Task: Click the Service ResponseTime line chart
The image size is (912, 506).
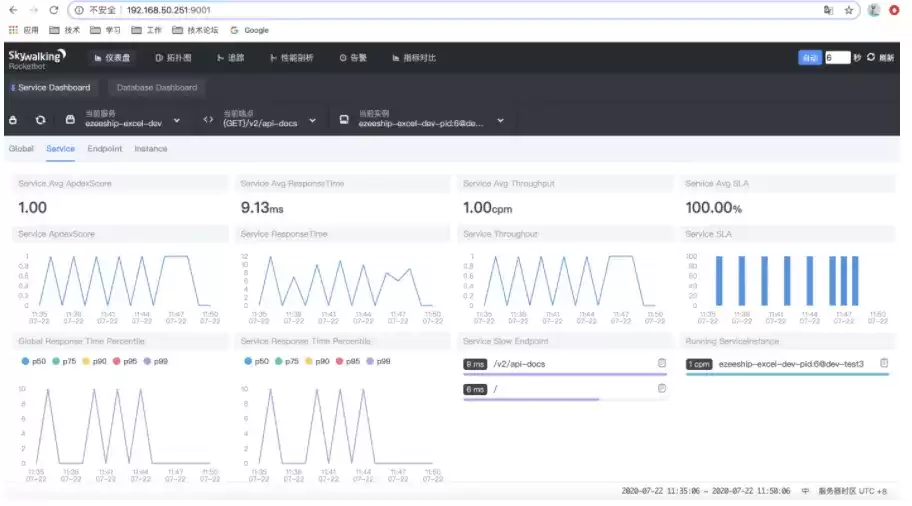Action: (343, 288)
